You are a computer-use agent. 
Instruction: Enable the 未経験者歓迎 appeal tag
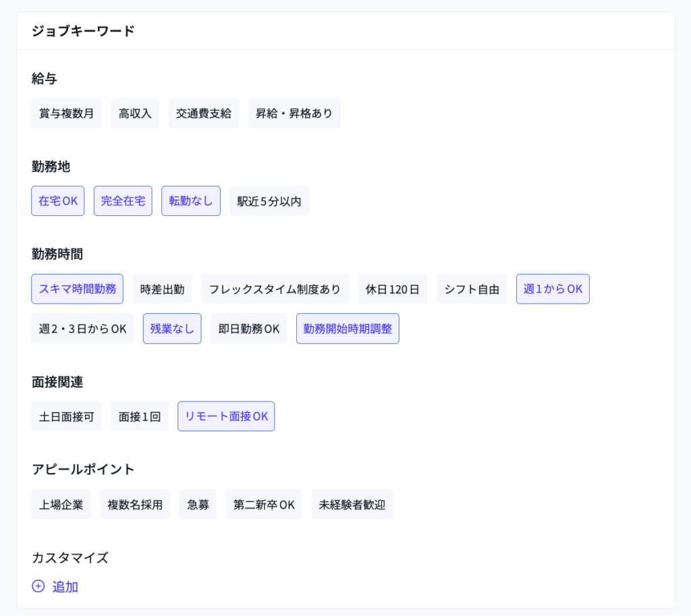pyautogui.click(x=352, y=505)
